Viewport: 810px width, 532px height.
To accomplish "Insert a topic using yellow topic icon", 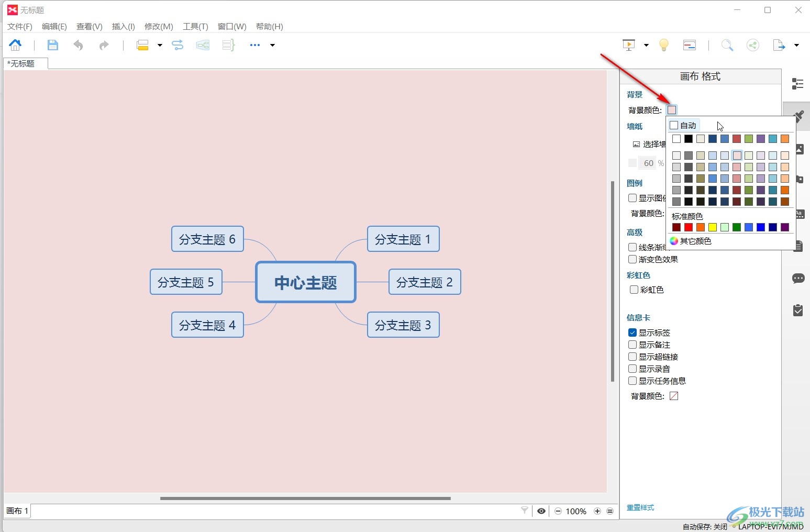I will (142, 45).
